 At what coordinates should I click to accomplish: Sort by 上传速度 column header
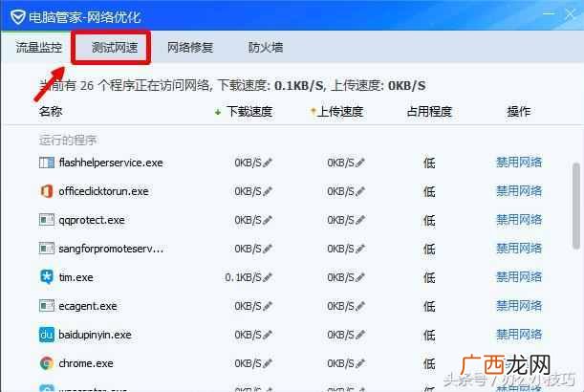[340, 112]
